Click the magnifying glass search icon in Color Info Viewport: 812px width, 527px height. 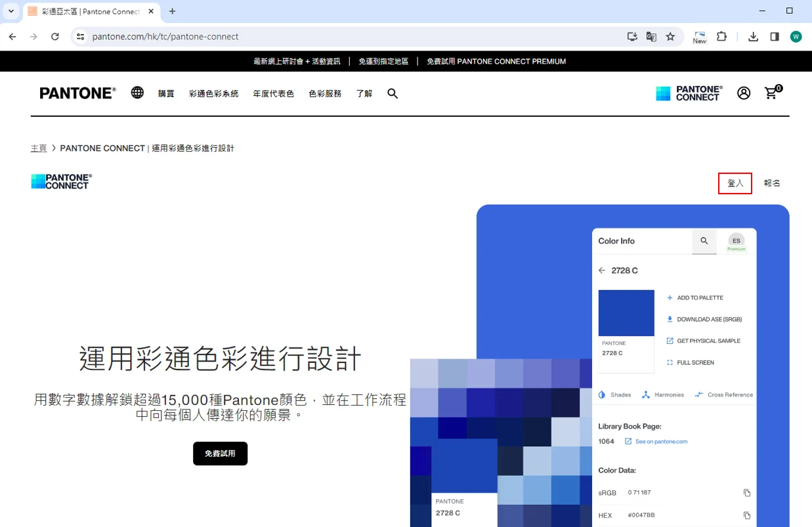click(704, 242)
